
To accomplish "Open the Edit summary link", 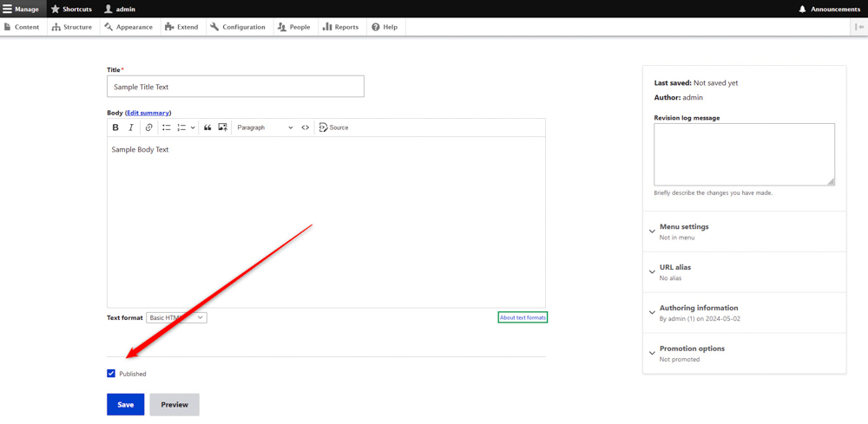I will (148, 113).
